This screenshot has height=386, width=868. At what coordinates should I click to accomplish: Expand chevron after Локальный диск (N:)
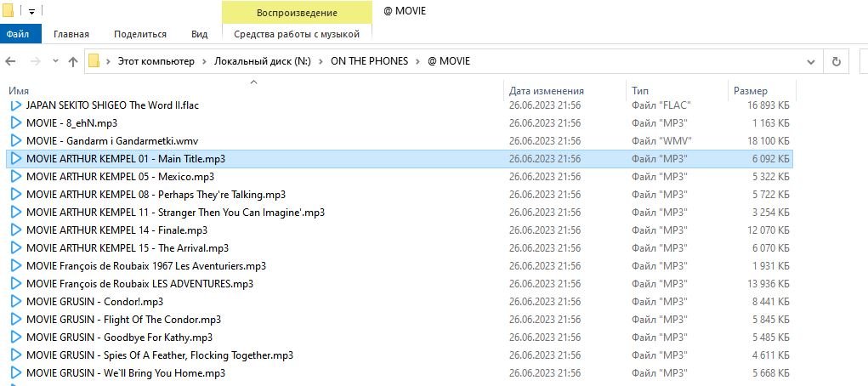321,61
